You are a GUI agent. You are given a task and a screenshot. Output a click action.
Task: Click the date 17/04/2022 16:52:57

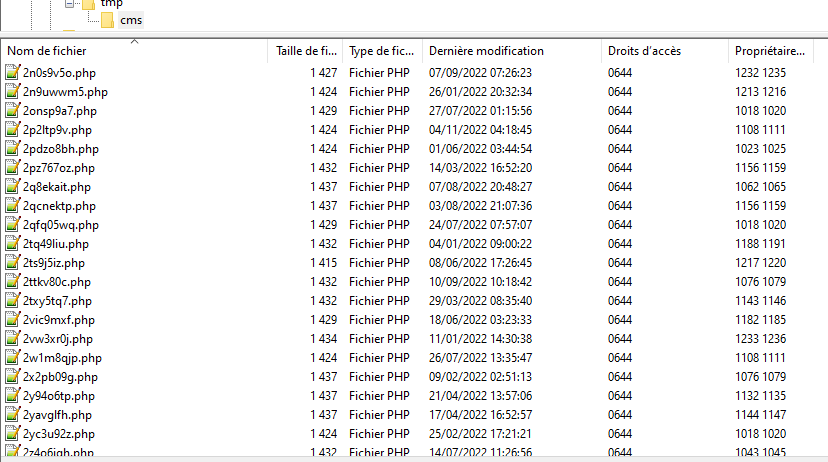click(480, 414)
